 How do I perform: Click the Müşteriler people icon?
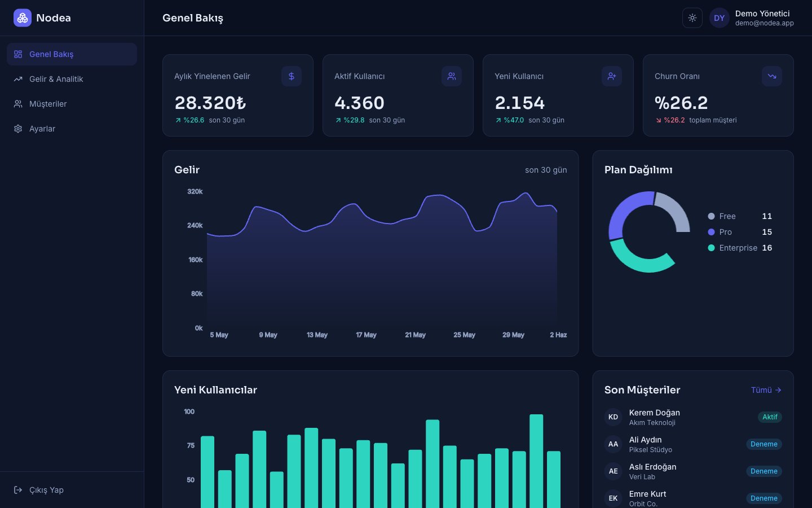click(x=18, y=104)
